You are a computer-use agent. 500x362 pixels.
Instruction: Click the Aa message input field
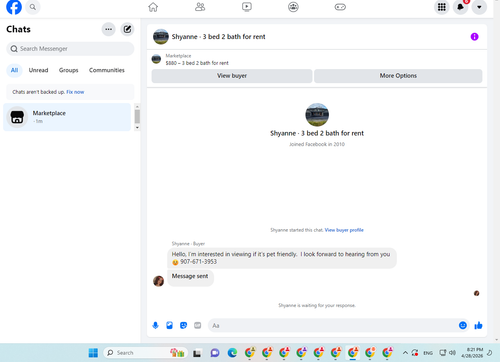[332, 325]
